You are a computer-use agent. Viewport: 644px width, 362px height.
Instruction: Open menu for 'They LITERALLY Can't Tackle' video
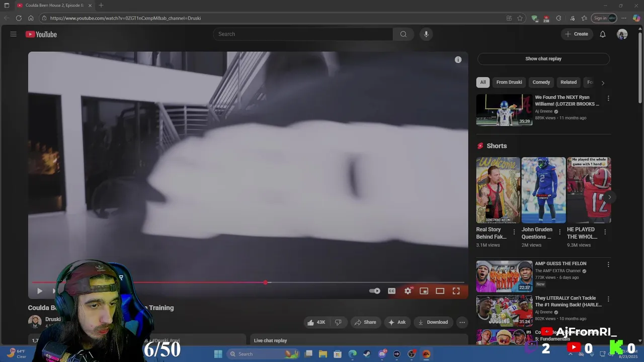click(x=608, y=299)
